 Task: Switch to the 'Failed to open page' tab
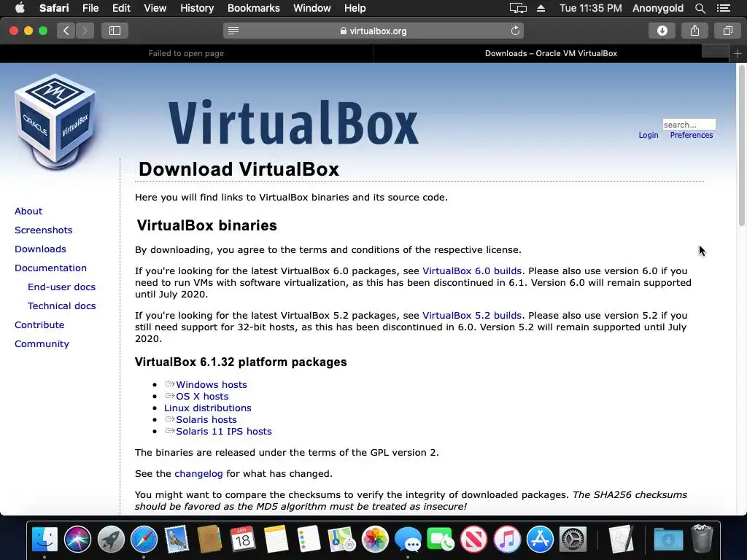click(186, 54)
